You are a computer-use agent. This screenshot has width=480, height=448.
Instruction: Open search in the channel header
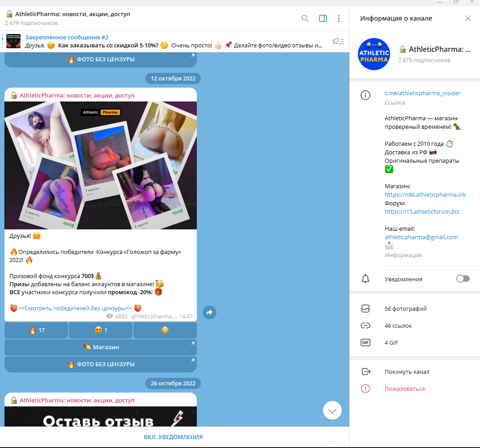point(305,18)
